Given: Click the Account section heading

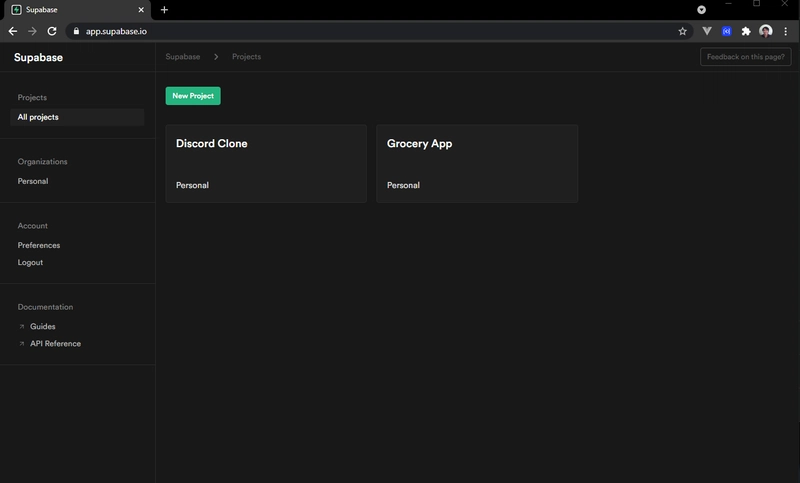Looking at the screenshot, I should pos(33,226).
